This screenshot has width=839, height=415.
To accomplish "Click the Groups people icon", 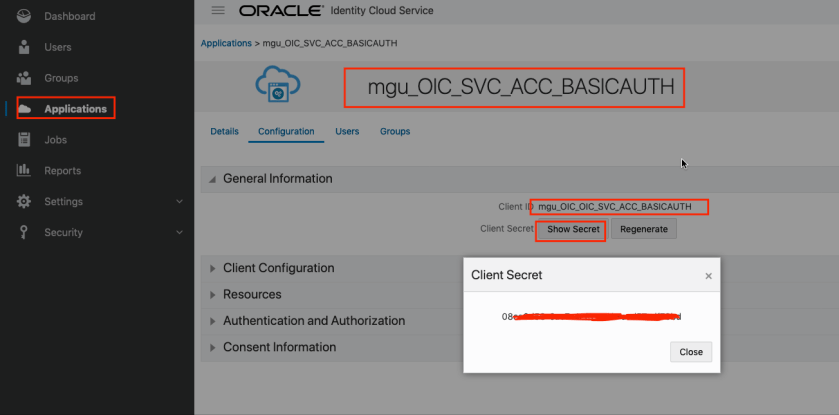I will [x=24, y=78].
